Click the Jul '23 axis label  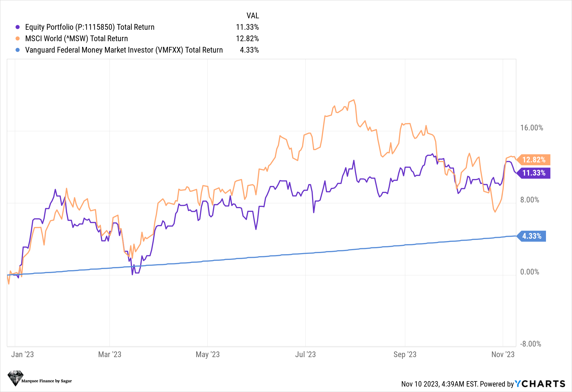point(305,355)
